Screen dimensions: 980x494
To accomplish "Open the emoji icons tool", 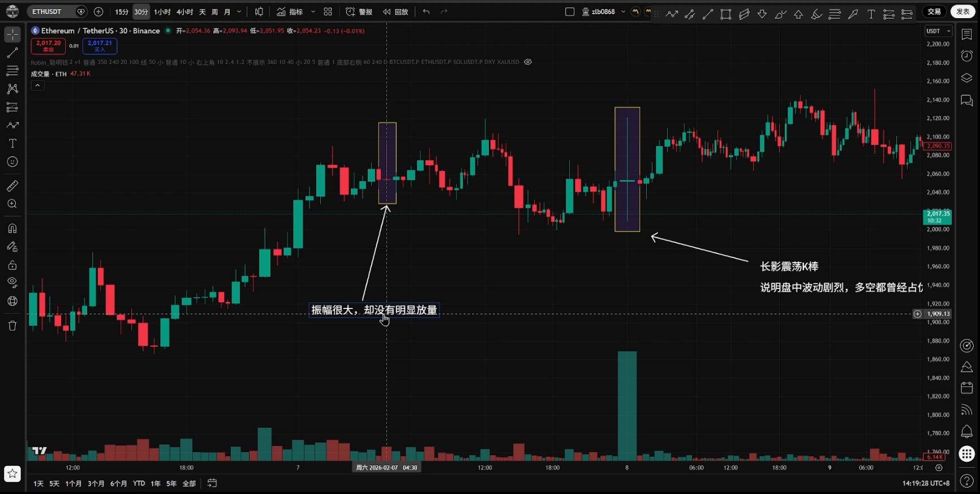I will click(x=12, y=162).
